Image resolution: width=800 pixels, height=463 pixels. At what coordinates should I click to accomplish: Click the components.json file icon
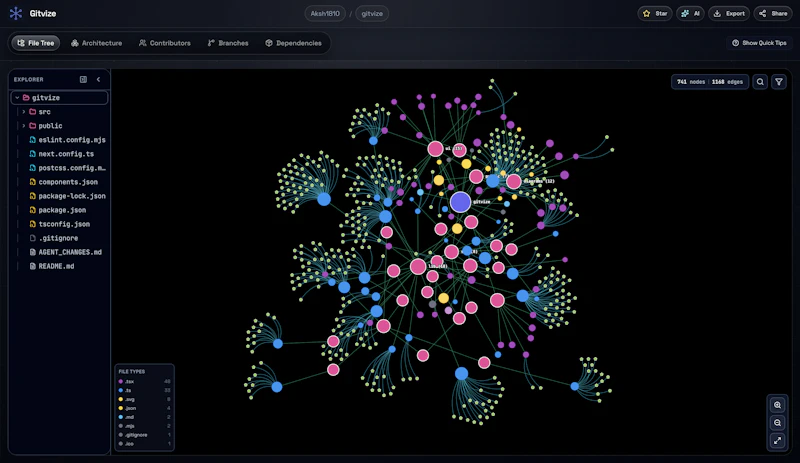(x=33, y=182)
